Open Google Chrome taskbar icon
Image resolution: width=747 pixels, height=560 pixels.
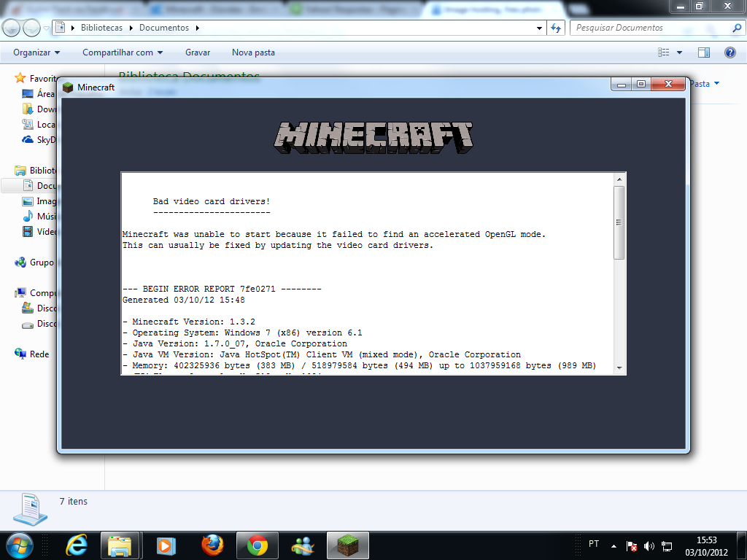257,545
